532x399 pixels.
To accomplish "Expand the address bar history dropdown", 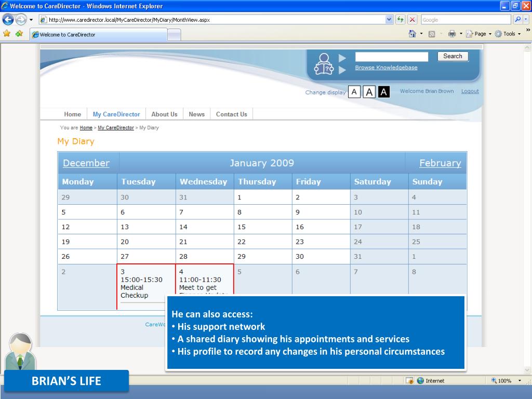I will (389, 20).
